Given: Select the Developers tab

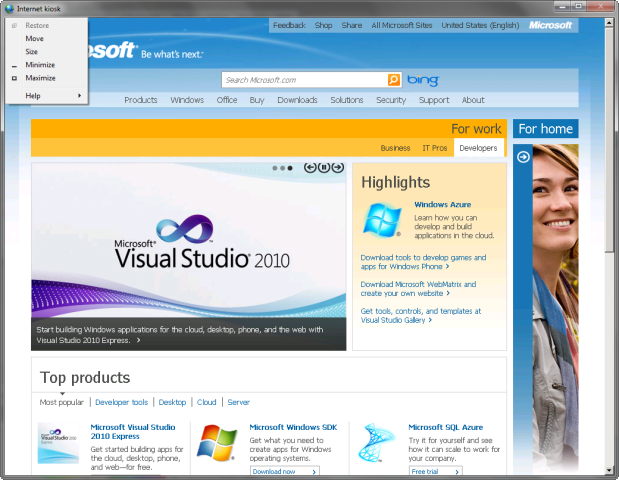Looking at the screenshot, I should [x=478, y=148].
